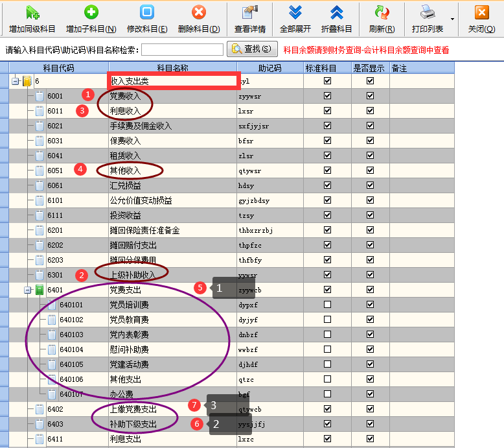Click the 增加同级科目 toolbar icon
The image size is (504, 448).
click(x=32, y=12)
